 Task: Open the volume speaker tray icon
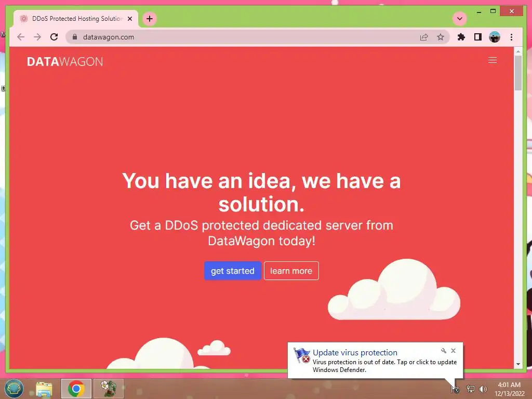click(x=483, y=389)
